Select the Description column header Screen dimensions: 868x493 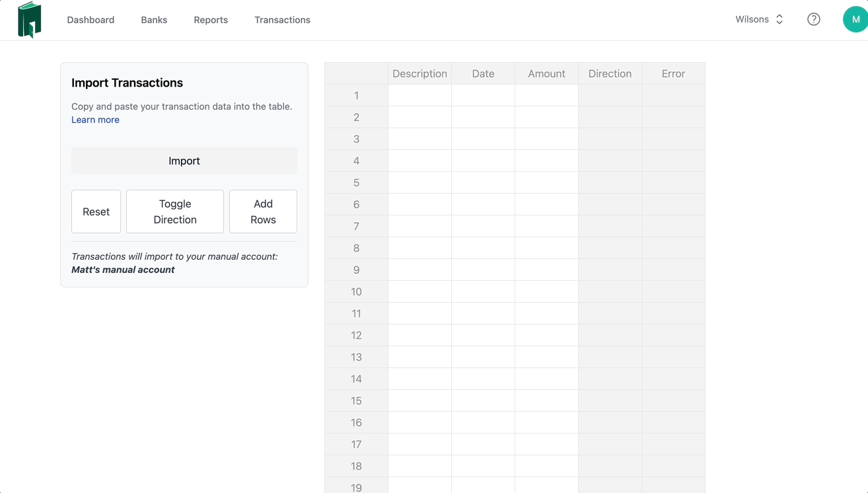tap(419, 73)
